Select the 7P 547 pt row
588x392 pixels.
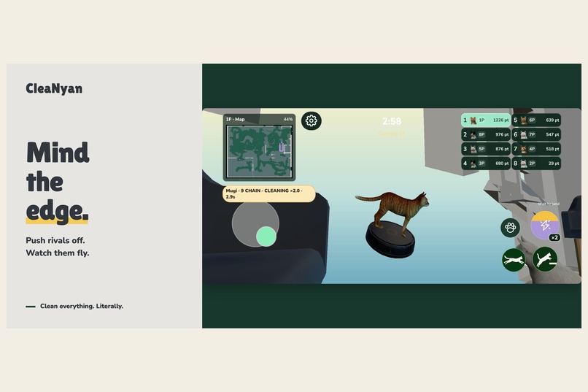[536, 134]
